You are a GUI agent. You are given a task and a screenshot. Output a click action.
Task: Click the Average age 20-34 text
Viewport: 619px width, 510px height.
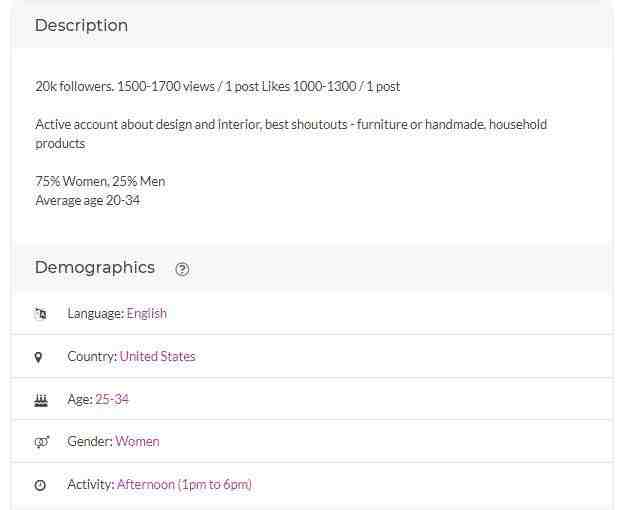click(87, 201)
